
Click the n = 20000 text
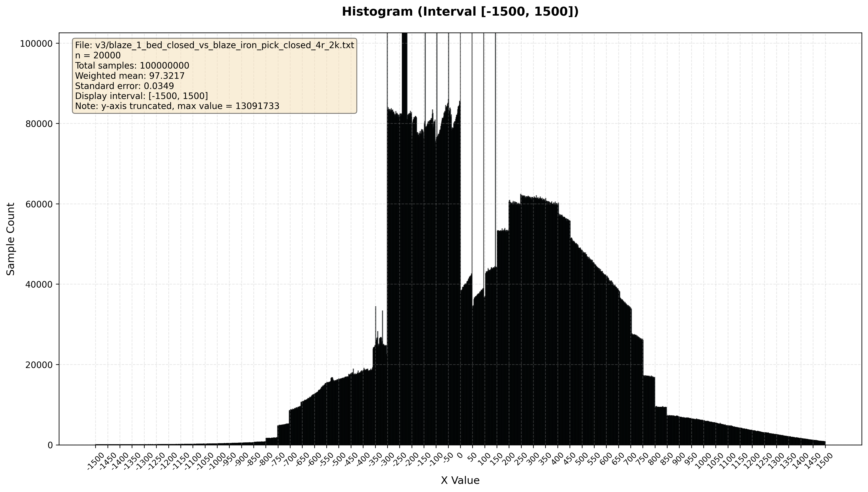98,55
